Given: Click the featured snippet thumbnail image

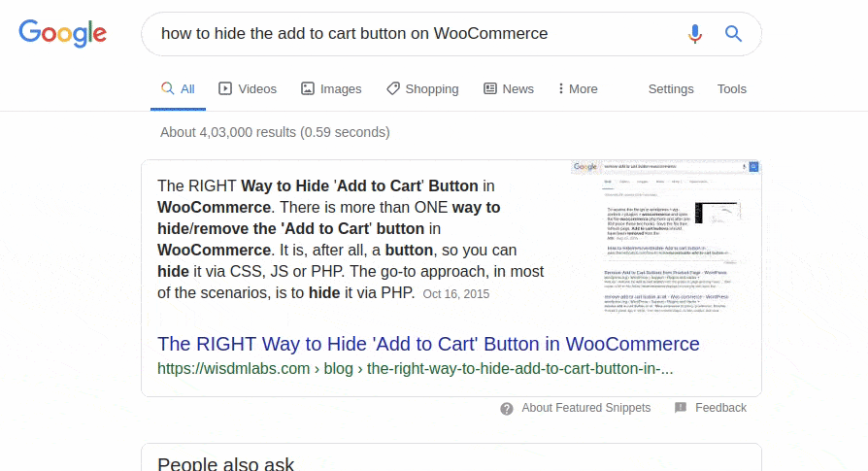Looking at the screenshot, I should pos(666,238).
